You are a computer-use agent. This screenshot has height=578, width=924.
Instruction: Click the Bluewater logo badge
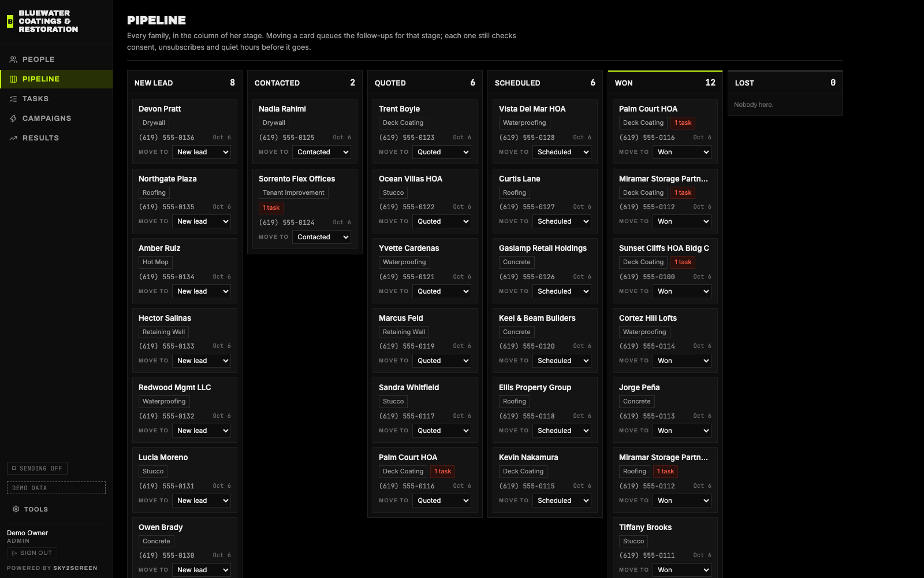point(10,21)
